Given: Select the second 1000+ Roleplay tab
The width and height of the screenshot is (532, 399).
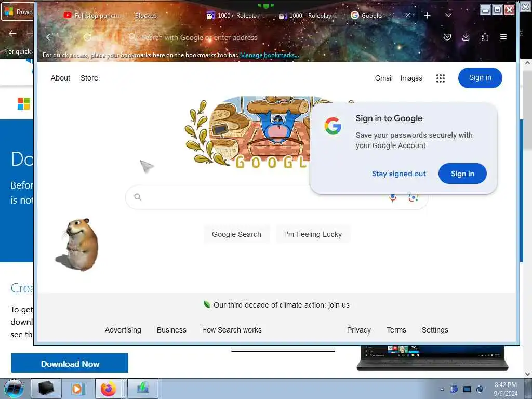Looking at the screenshot, I should 308,16.
